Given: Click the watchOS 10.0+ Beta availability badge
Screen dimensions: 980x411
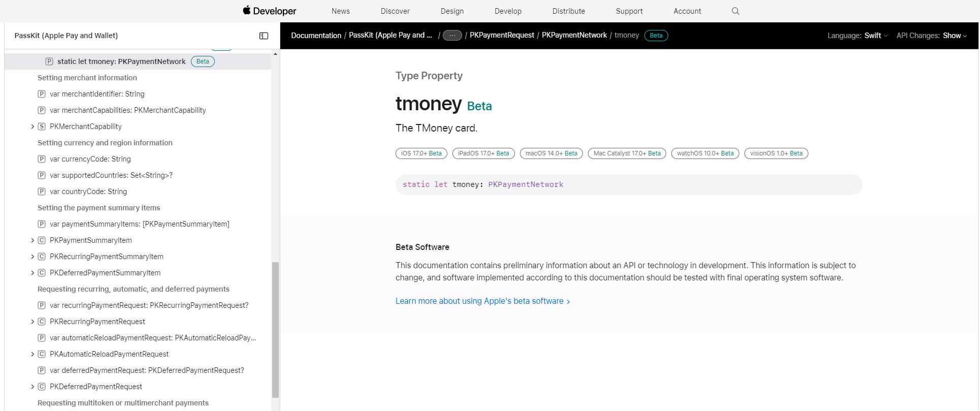Looking at the screenshot, I should [705, 153].
